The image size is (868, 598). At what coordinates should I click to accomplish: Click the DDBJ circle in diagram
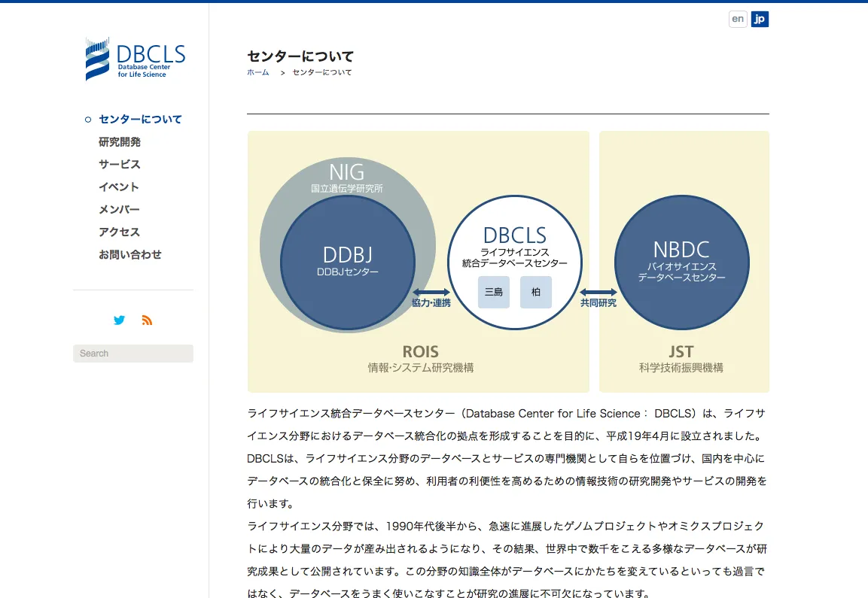pos(348,263)
